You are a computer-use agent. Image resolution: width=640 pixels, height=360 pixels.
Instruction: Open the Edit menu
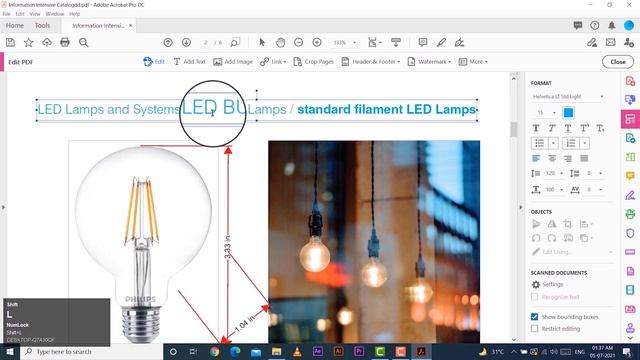pos(20,14)
